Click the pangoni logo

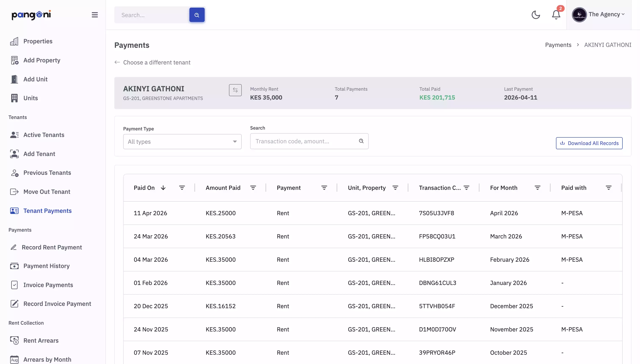click(31, 15)
